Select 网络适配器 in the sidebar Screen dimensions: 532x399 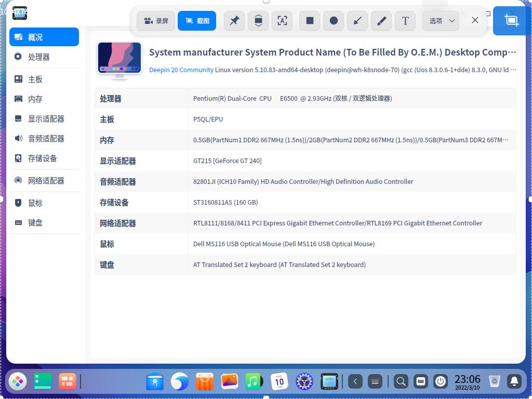coord(46,180)
